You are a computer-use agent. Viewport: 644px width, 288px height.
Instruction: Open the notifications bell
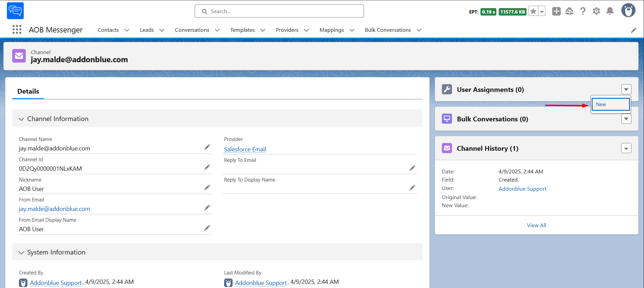click(610, 11)
